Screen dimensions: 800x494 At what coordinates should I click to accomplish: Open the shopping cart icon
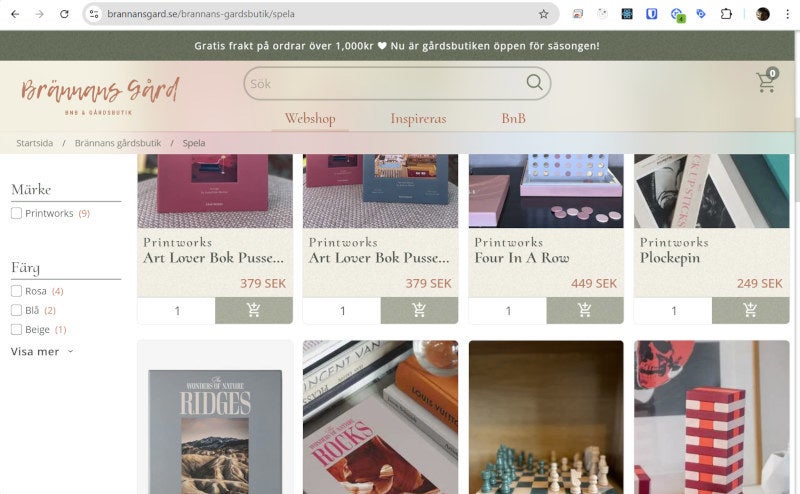(766, 83)
